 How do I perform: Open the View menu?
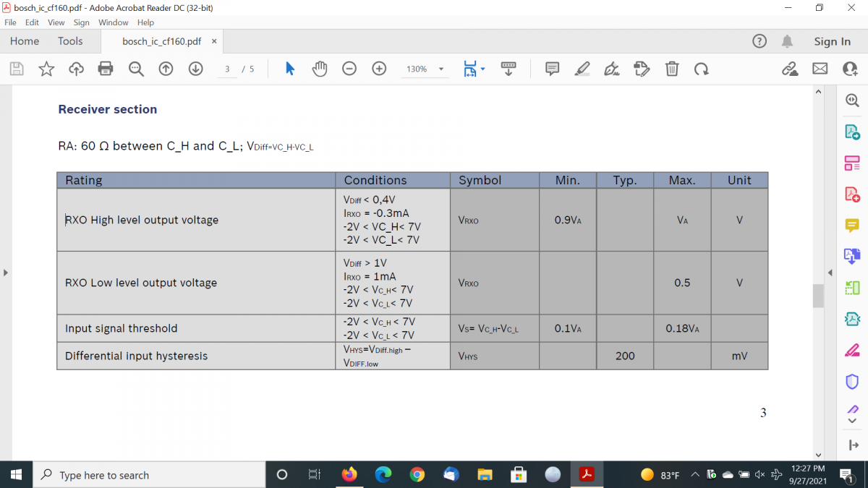point(56,22)
